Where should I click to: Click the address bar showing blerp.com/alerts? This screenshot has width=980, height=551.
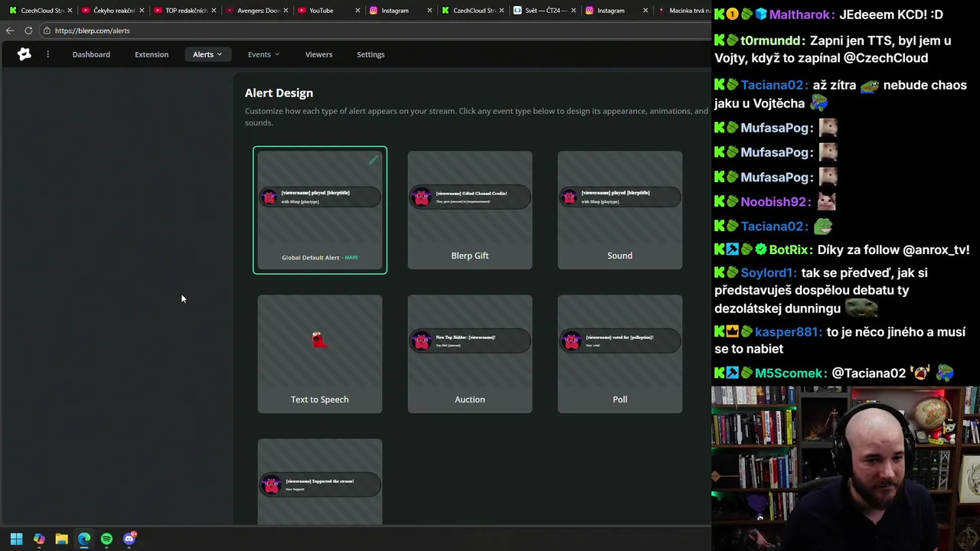(x=375, y=31)
